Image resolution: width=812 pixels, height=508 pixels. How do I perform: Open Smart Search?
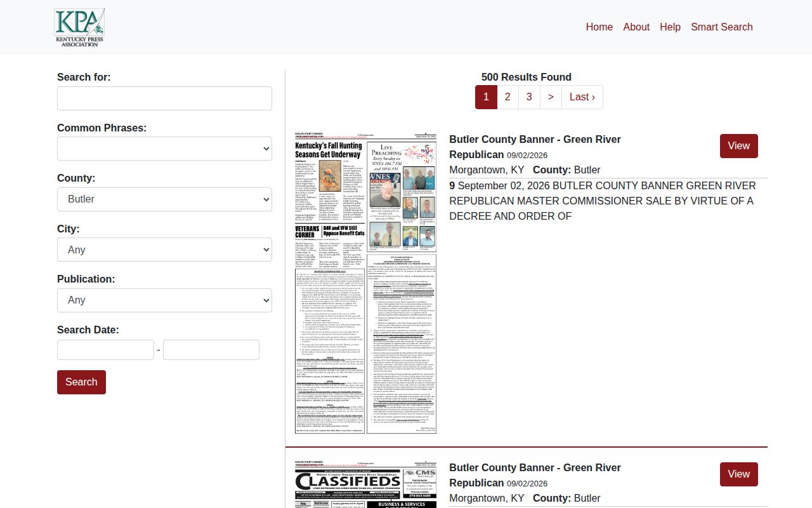click(722, 27)
